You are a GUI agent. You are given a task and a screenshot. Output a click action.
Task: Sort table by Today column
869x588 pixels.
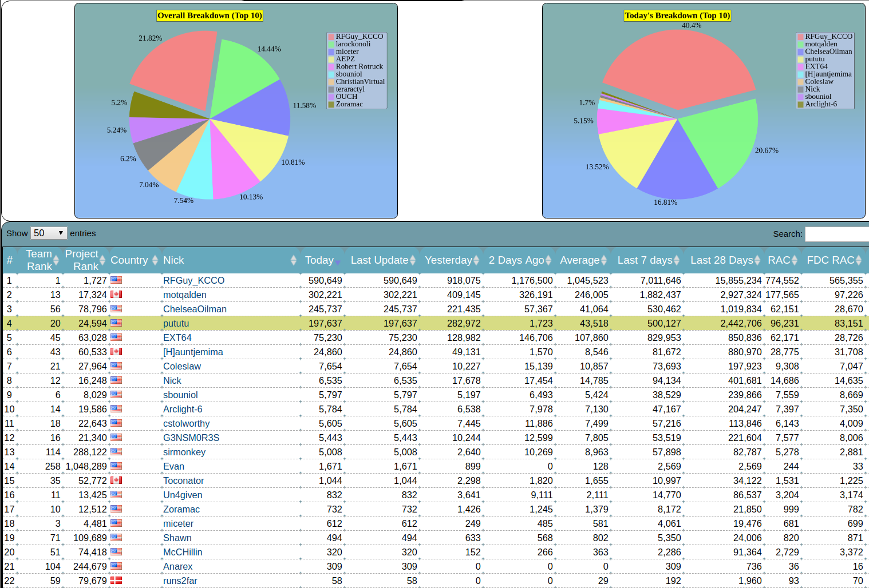(319, 260)
